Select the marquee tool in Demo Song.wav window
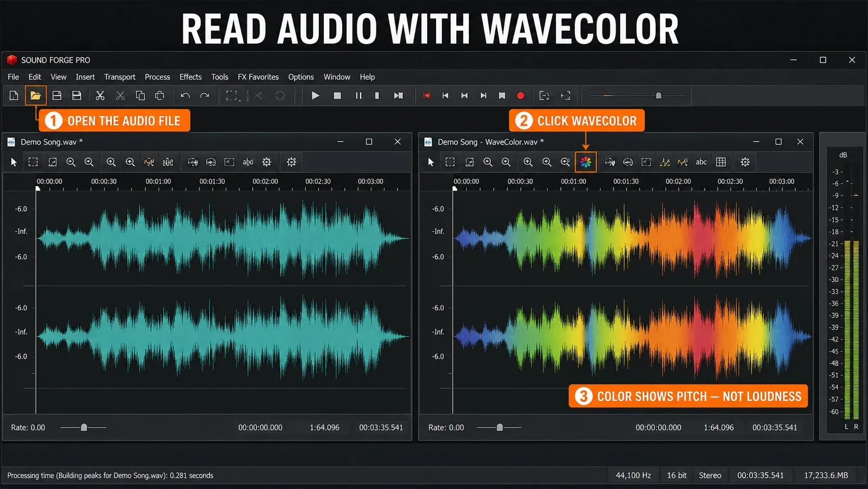The image size is (868, 489). (33, 162)
